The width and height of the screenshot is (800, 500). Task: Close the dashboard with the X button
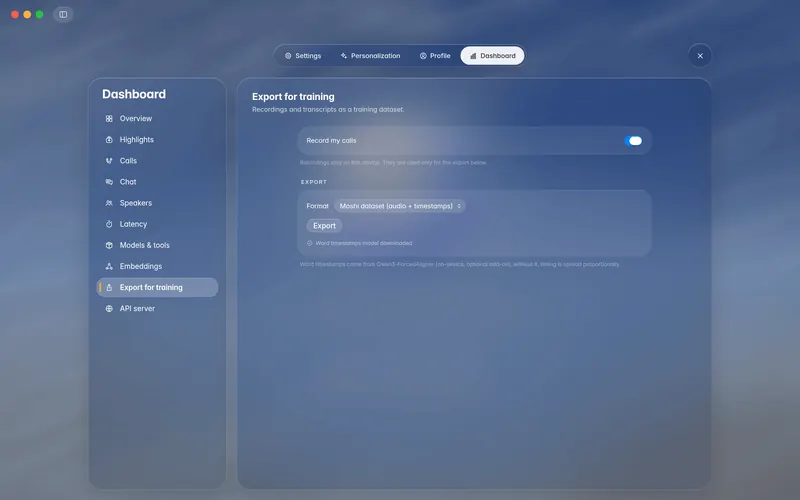coord(700,56)
